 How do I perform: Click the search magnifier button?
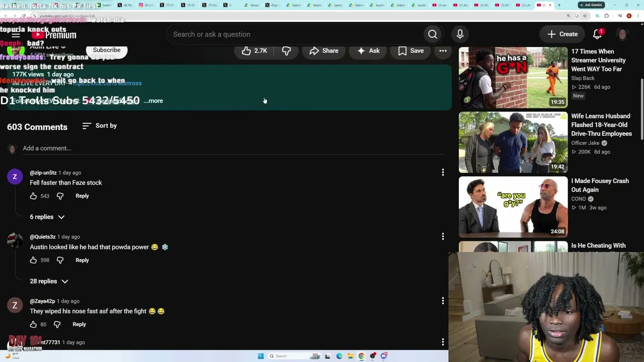[x=433, y=34]
